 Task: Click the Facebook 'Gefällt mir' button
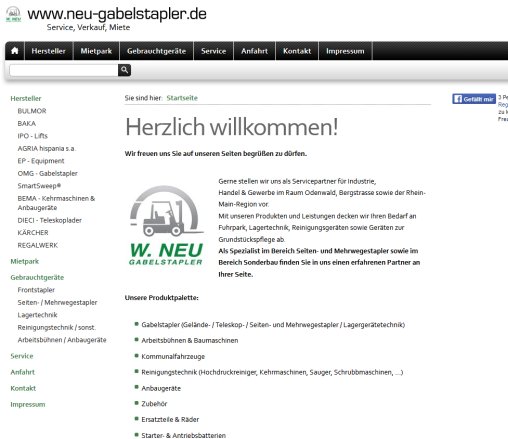click(x=474, y=99)
